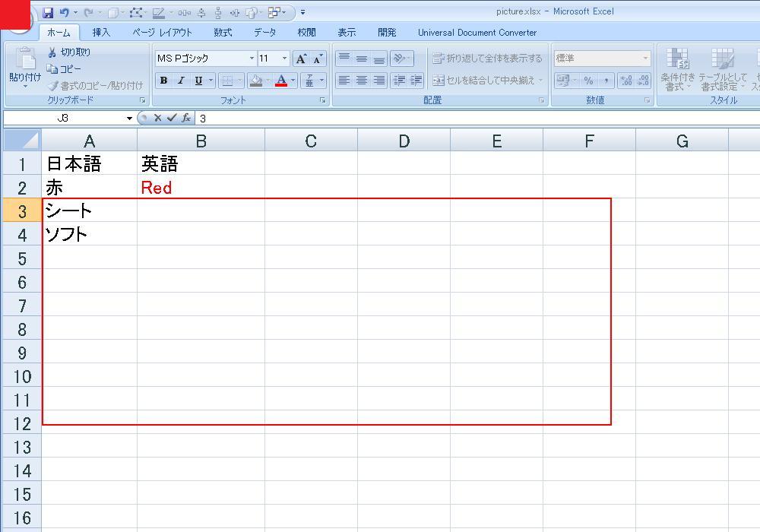
Task: Open the font size dropdown
Action: point(284,59)
